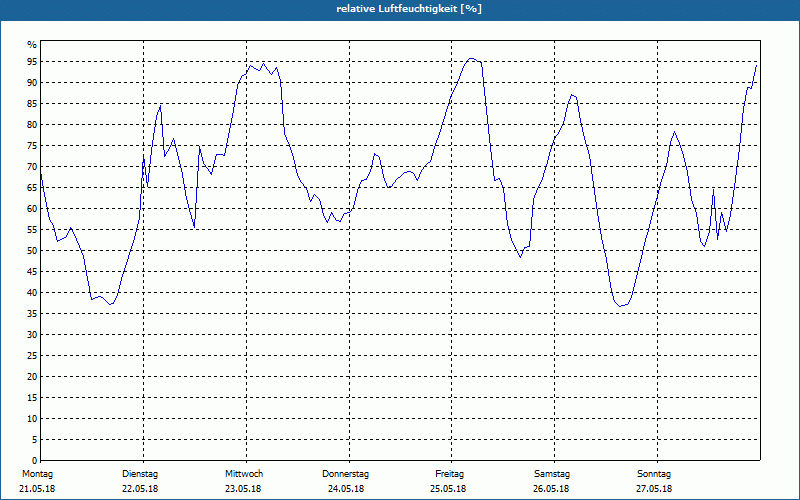Click the y-axis value 85
The image size is (800, 500).
32,104
